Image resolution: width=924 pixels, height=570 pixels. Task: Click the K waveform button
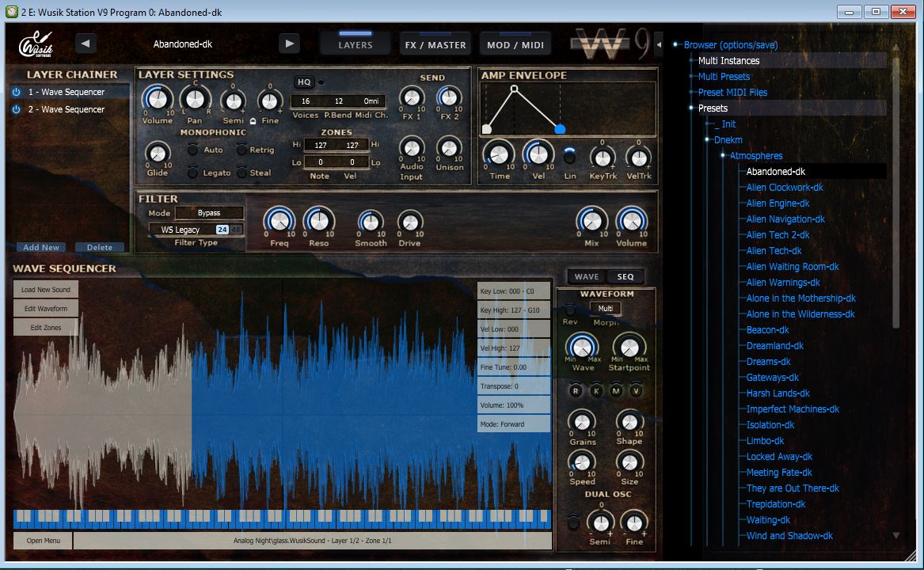[x=595, y=390]
